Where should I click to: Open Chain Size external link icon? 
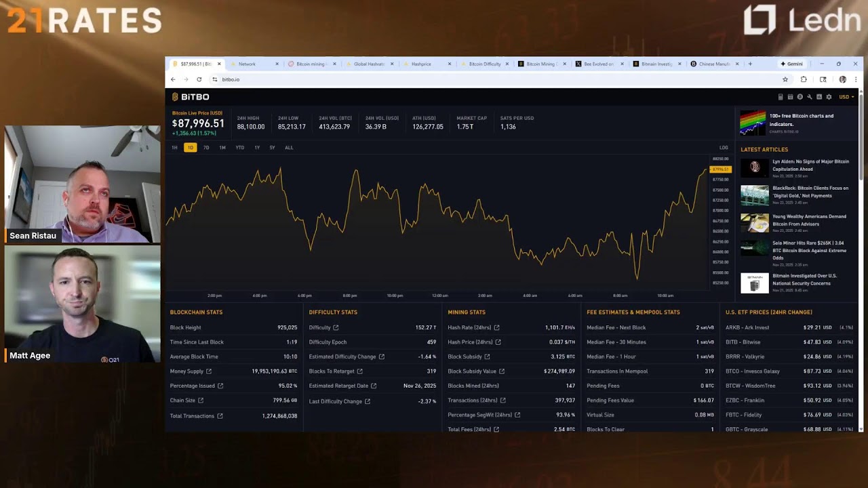coord(201,401)
